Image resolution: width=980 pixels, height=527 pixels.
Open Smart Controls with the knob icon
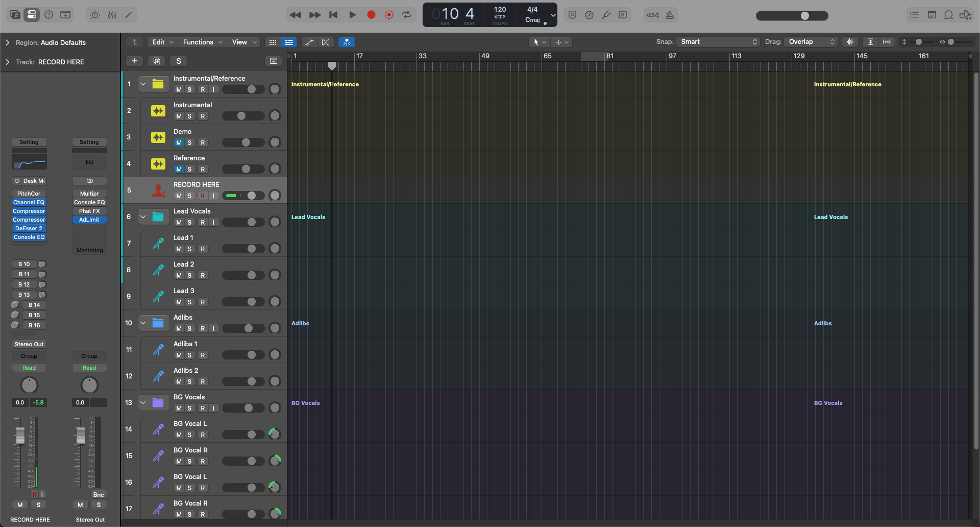94,15
